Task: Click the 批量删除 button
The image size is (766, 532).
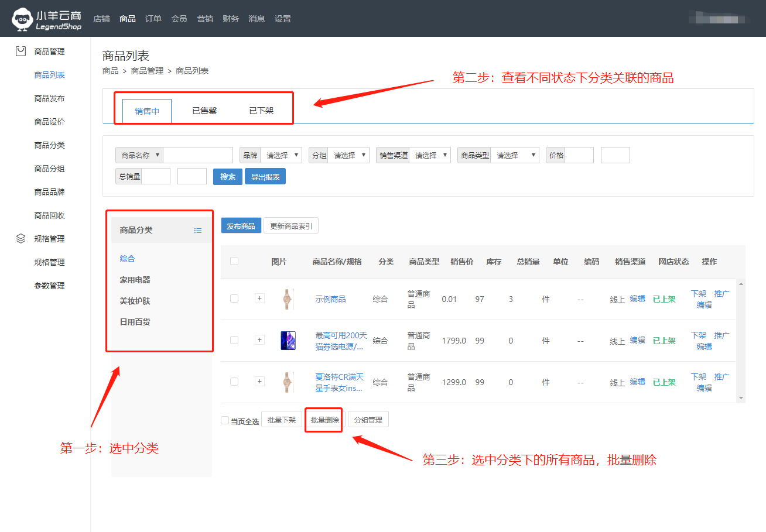Action: coord(324,420)
